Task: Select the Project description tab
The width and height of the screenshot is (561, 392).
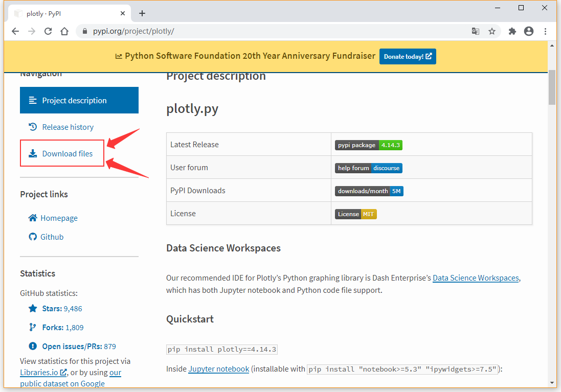Action: tap(79, 100)
